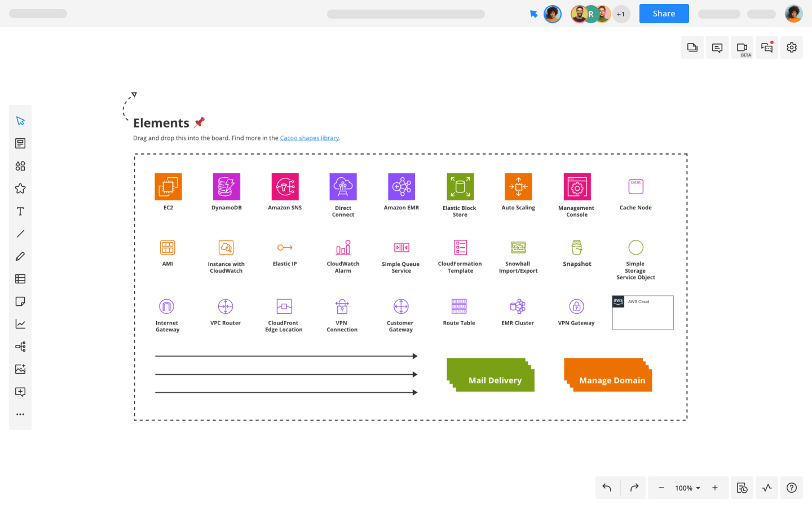Image resolution: width=812 pixels, height=508 pixels.
Task: Click the follow-cursor collaborator avatar
Action: (553, 14)
